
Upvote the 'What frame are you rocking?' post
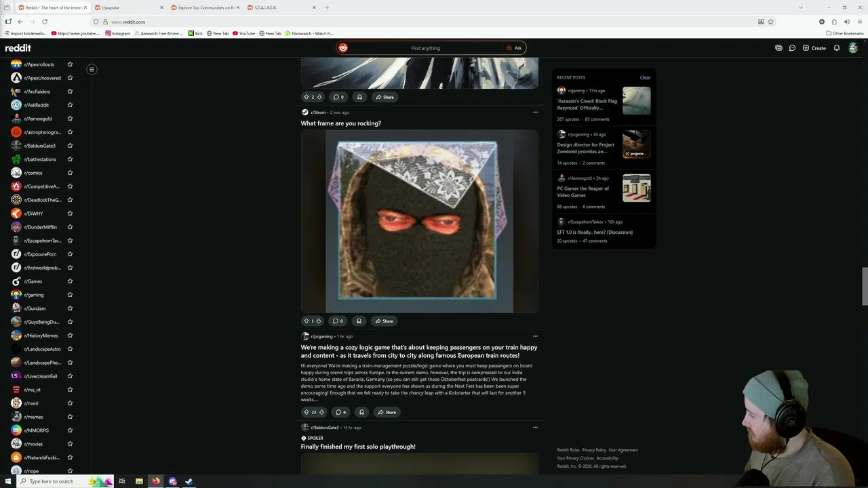tap(307, 321)
